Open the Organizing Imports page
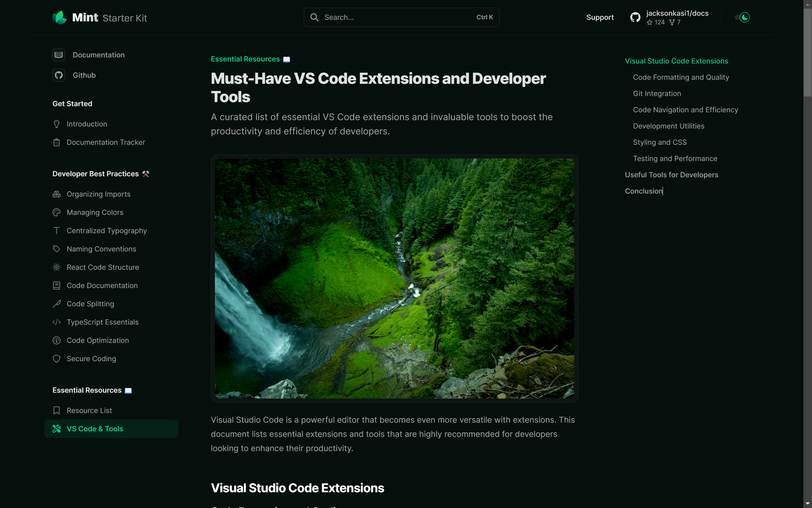Viewport: 812px width, 508px height. [98, 194]
